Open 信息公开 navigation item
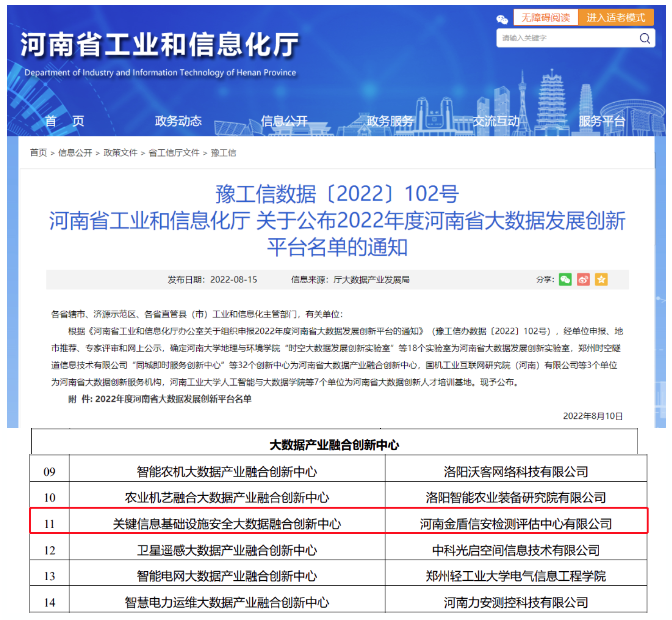 coord(284,121)
